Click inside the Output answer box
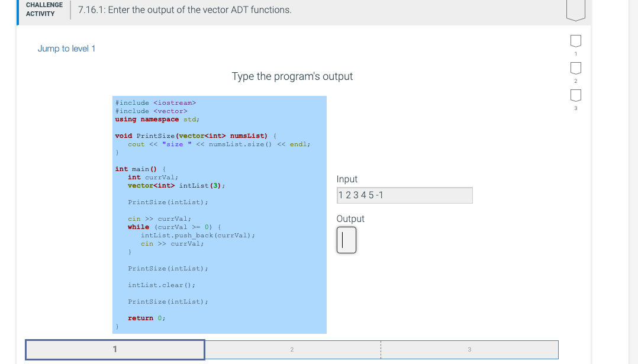Viewport: 638px width, 364px height. click(x=346, y=240)
